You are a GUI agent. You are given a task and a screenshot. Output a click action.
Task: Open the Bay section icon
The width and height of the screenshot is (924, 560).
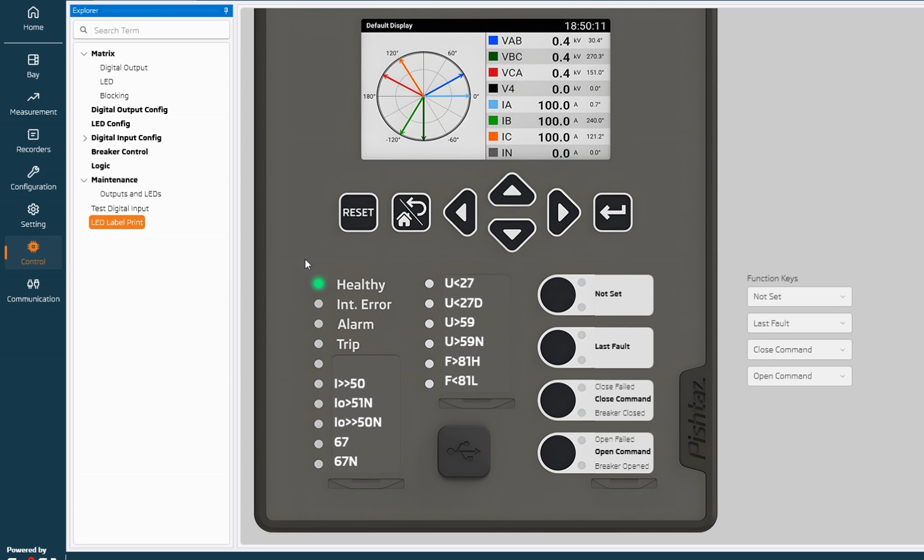tap(33, 60)
